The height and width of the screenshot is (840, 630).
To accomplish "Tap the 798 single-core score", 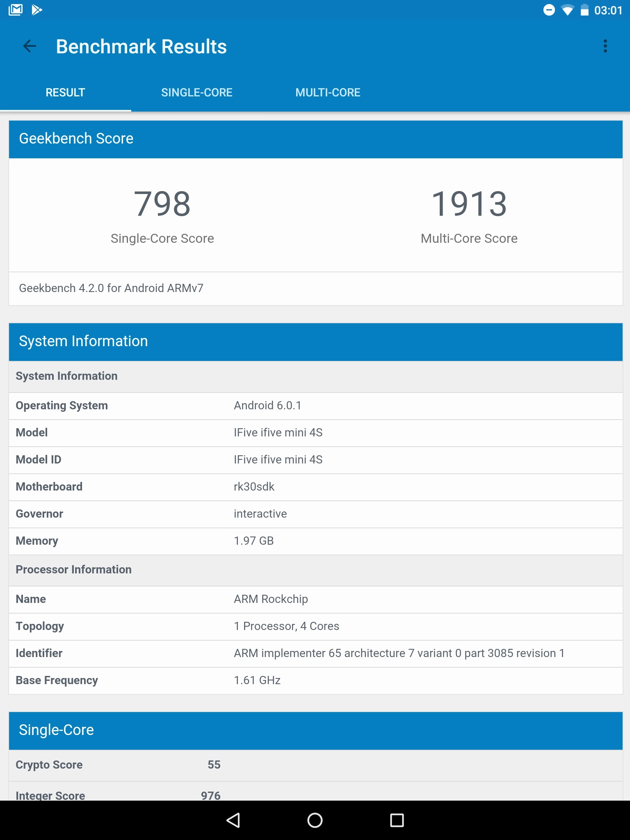I will coord(162,204).
